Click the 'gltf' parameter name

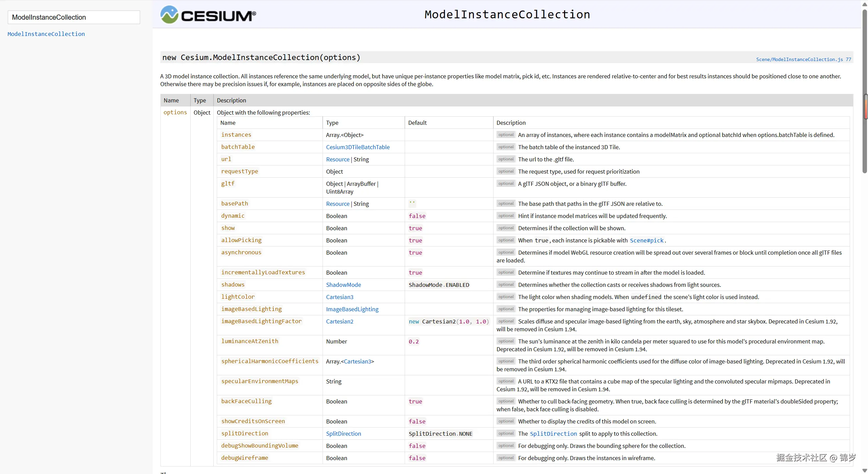pyautogui.click(x=228, y=183)
